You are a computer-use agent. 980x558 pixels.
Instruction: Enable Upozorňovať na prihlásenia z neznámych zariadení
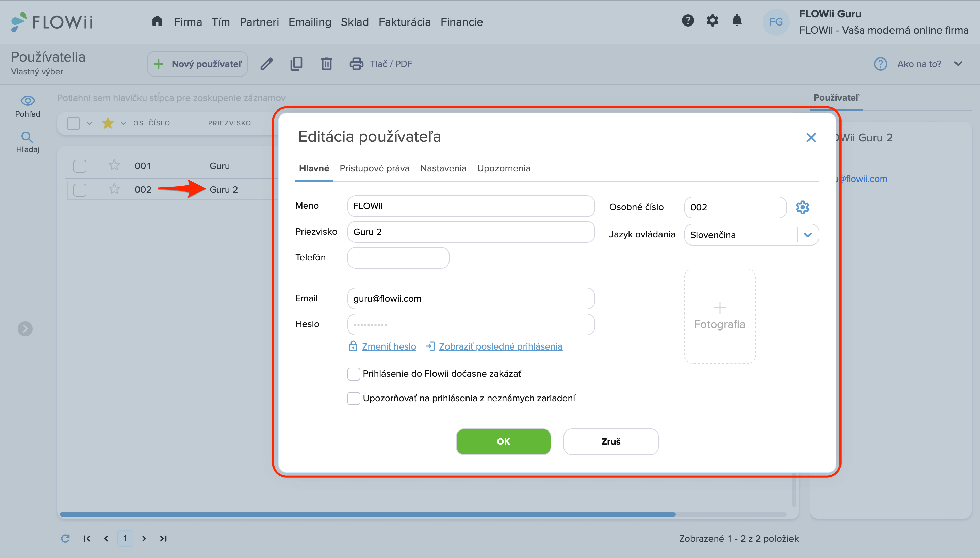(x=354, y=398)
